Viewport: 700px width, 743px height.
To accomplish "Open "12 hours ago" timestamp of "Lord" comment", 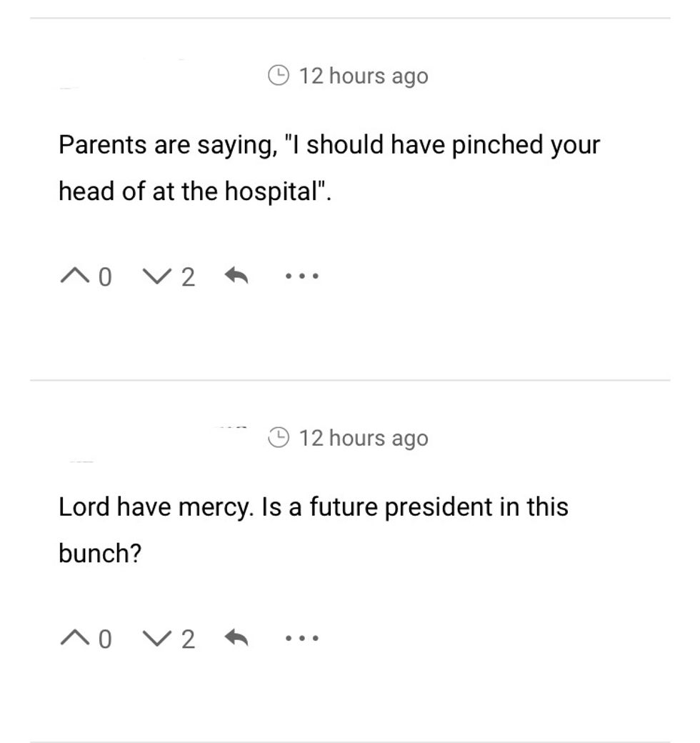I will click(x=364, y=438).
